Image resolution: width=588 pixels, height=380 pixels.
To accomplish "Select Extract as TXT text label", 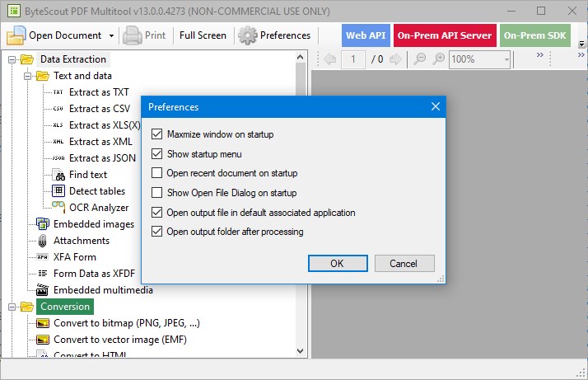I will (x=99, y=92).
